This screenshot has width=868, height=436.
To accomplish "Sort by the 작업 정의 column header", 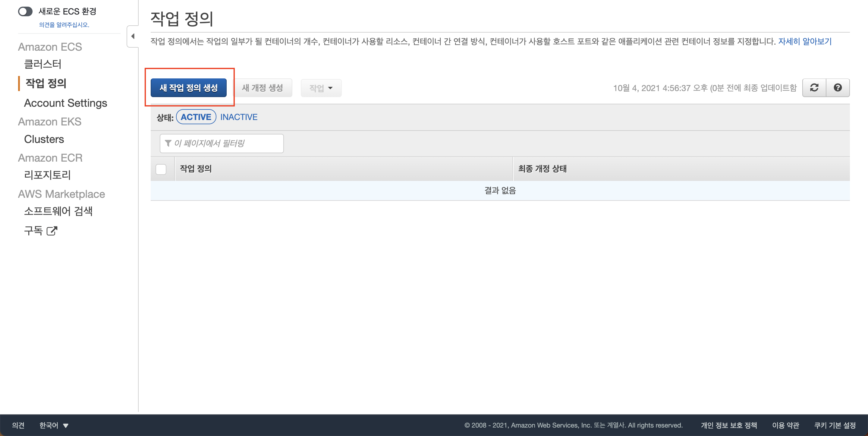I will [x=196, y=169].
